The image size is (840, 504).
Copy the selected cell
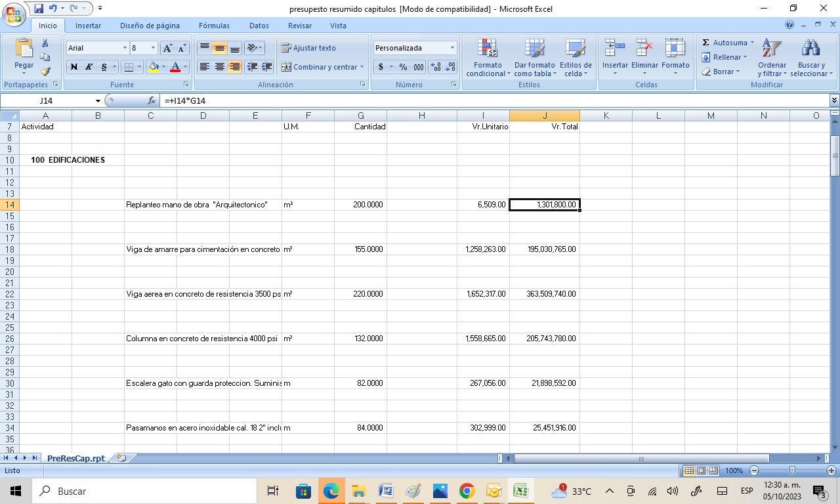pos(45,57)
